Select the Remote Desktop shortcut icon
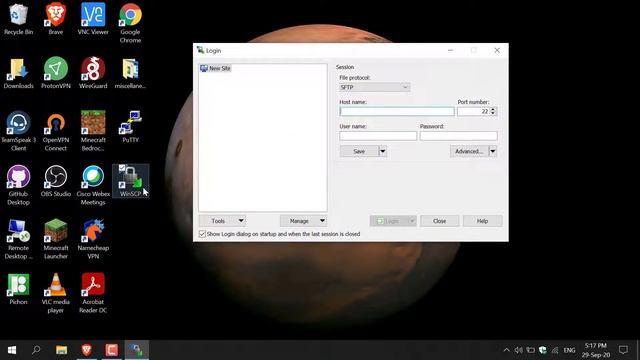Viewport: 640px width, 360px height. [18, 239]
